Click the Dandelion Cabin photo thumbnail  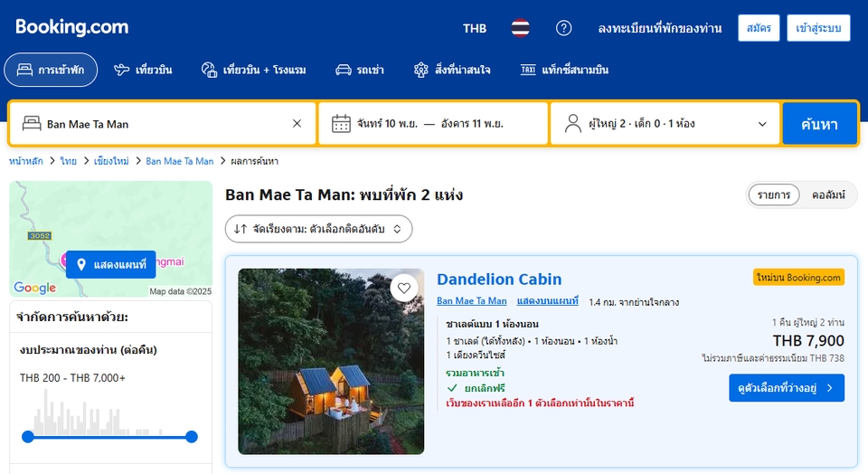click(331, 362)
